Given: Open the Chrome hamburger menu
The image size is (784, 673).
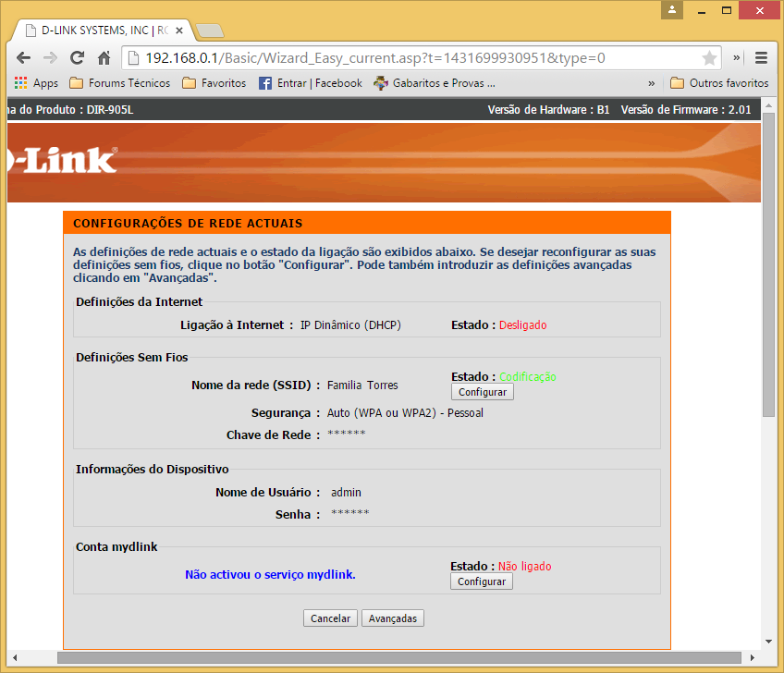Looking at the screenshot, I should [761, 58].
